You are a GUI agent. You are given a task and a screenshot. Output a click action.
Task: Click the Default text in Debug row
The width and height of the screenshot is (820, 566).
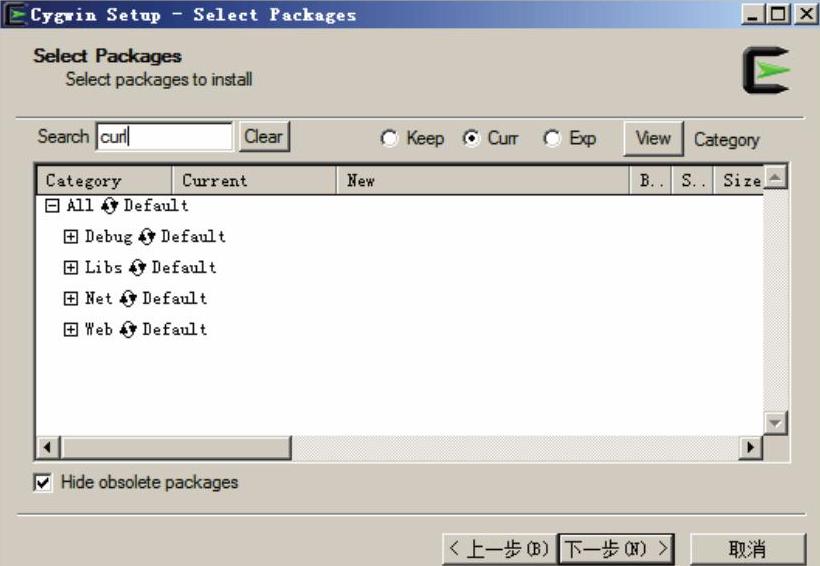pyautogui.click(x=193, y=236)
